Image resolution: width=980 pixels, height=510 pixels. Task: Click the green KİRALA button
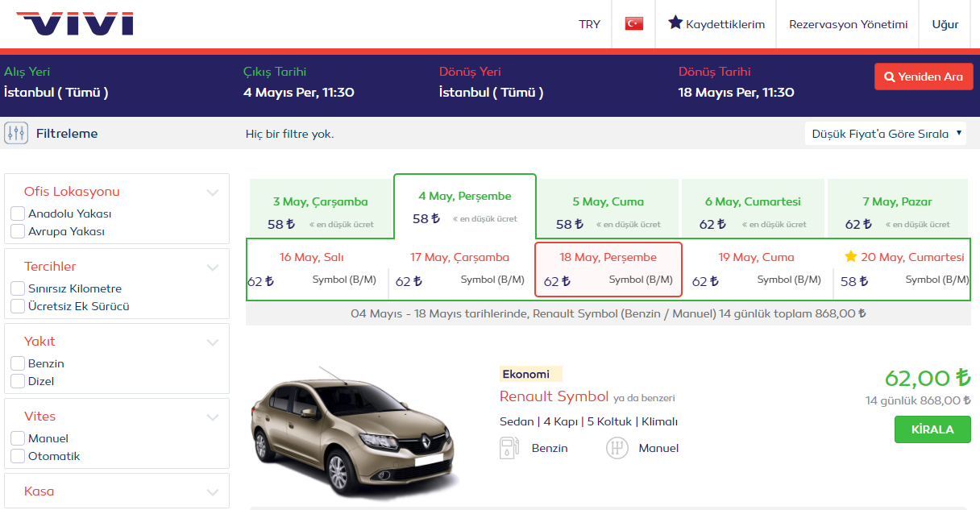tap(932, 429)
